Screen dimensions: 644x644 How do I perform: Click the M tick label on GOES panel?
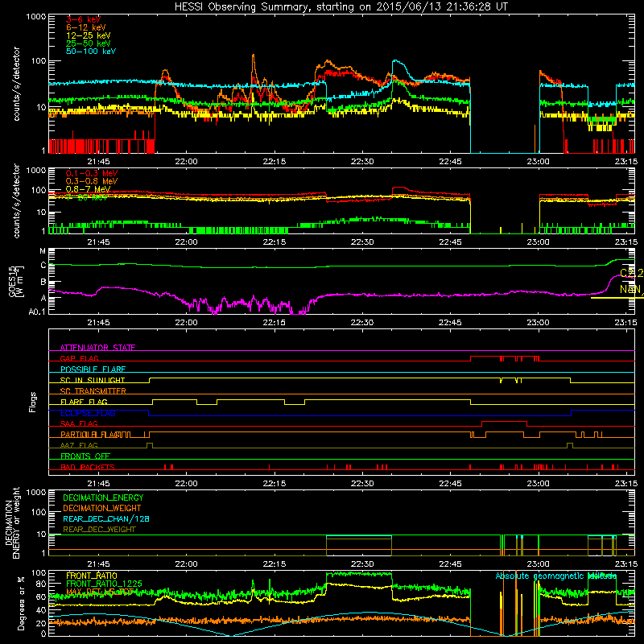43,251
